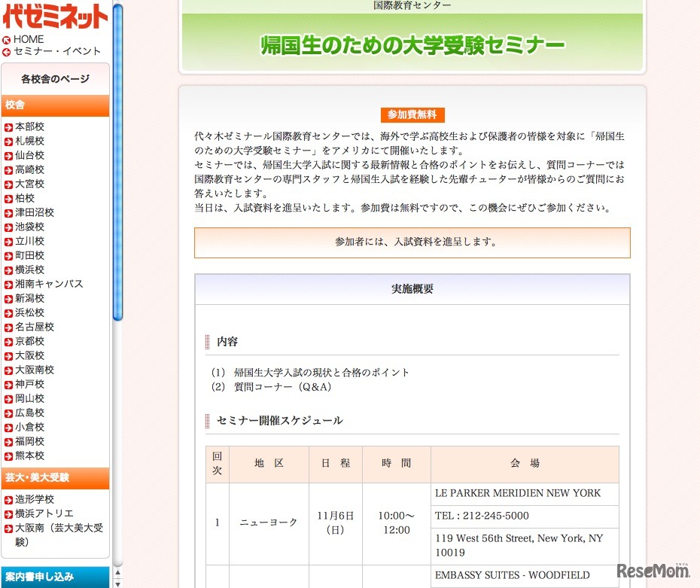
Task: Select 仙台校 in the campus list
Action: (x=29, y=155)
